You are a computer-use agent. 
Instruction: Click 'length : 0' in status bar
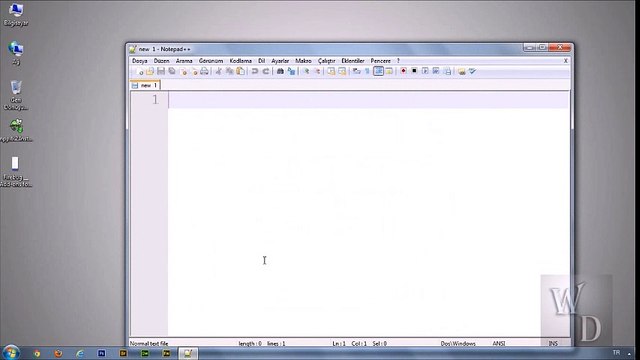click(250, 344)
